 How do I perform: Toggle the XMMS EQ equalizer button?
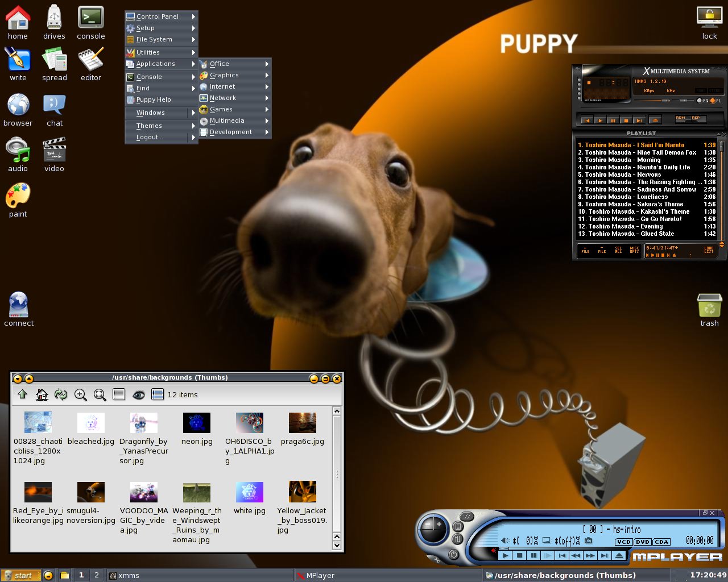pyautogui.click(x=699, y=101)
